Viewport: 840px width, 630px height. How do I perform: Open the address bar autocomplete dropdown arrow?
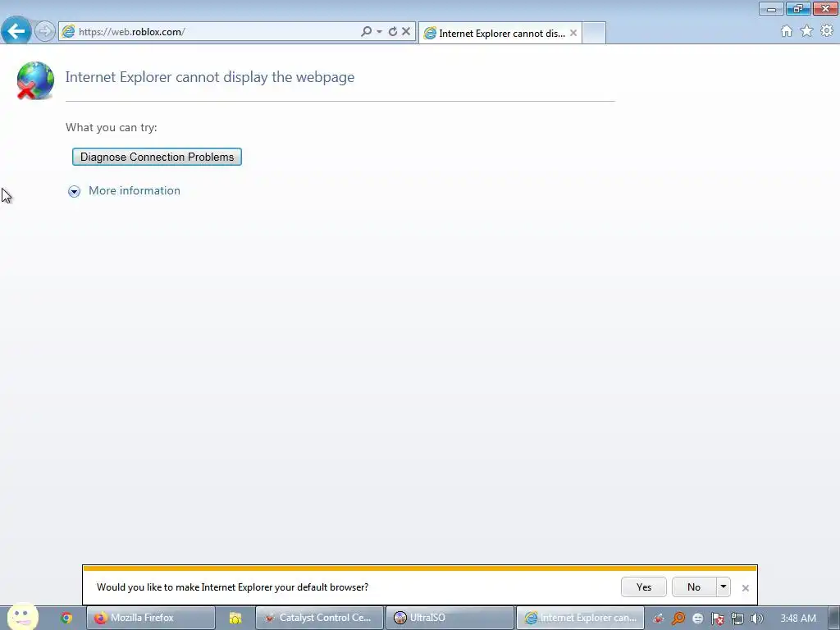[379, 32]
